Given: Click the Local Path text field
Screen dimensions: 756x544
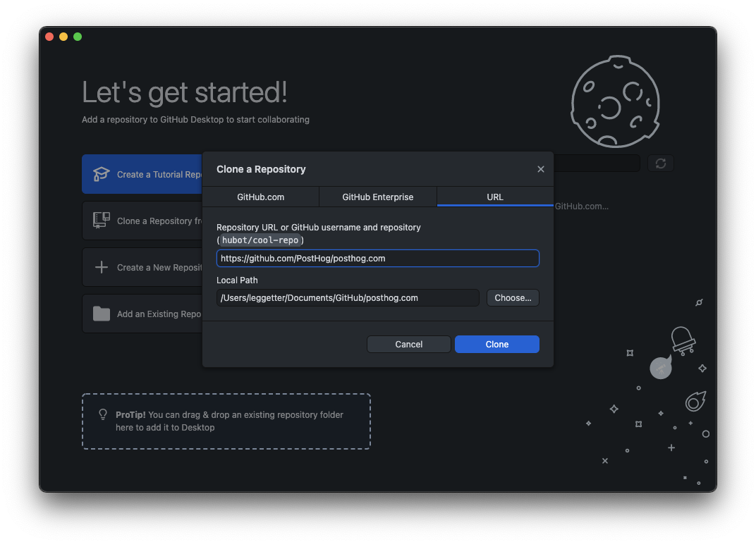Looking at the screenshot, I should pyautogui.click(x=348, y=297).
